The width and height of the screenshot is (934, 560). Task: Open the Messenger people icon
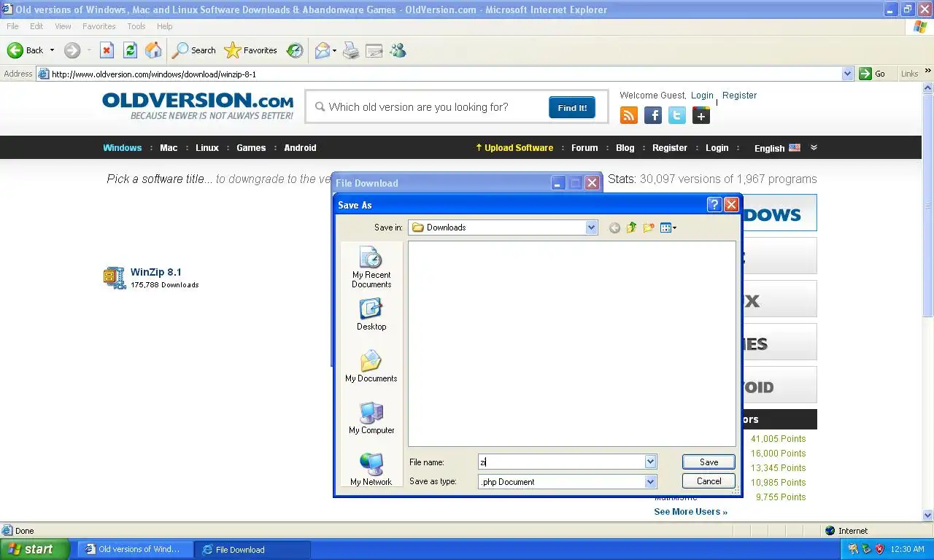pyautogui.click(x=398, y=50)
